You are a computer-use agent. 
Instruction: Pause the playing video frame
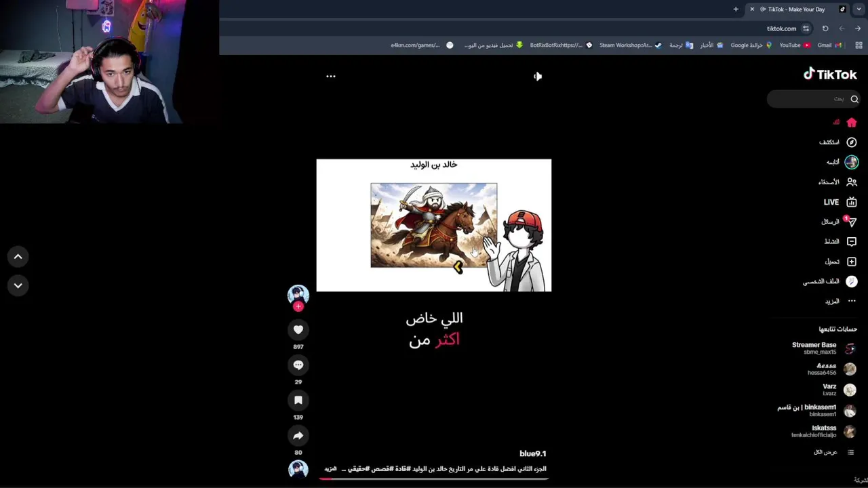[x=434, y=225]
